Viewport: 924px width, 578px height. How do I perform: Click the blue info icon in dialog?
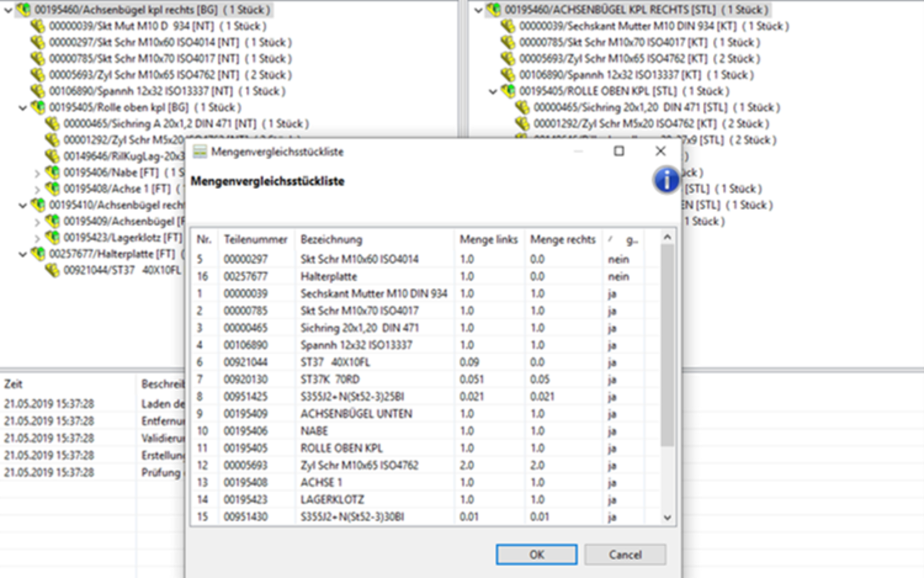pyautogui.click(x=666, y=181)
